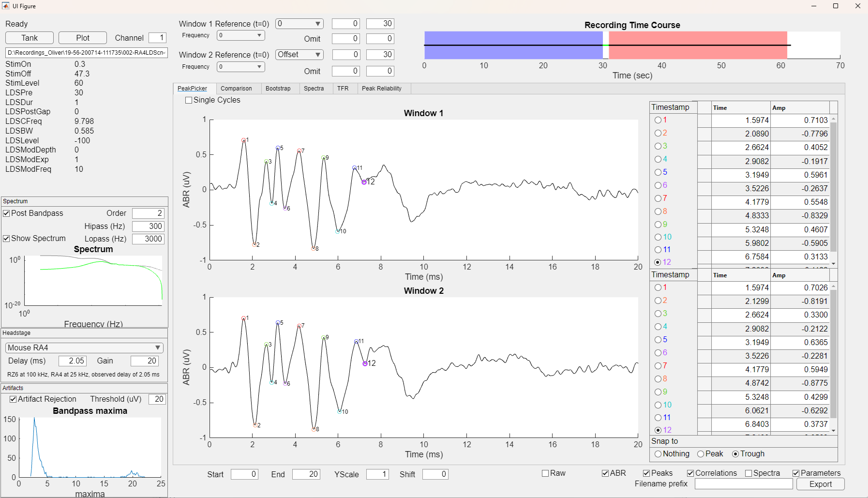Click the Tank button
This screenshot has height=498, width=868.
29,37
